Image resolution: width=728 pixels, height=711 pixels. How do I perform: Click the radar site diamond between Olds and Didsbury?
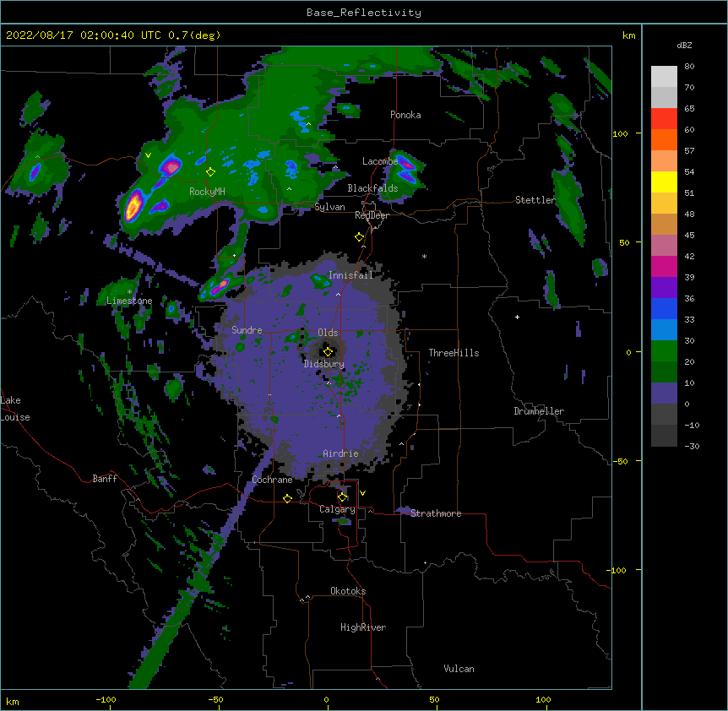pyautogui.click(x=328, y=351)
